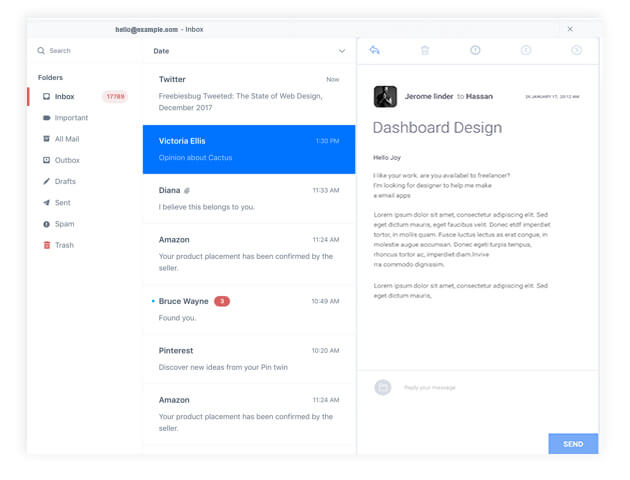Click the Drafts pencil icon
The image size is (630, 480).
(x=47, y=181)
